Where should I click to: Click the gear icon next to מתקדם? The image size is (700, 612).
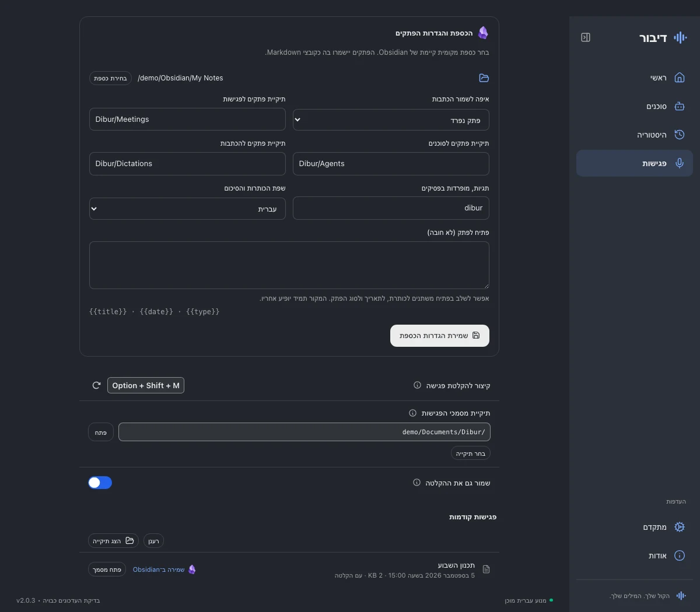(x=680, y=527)
